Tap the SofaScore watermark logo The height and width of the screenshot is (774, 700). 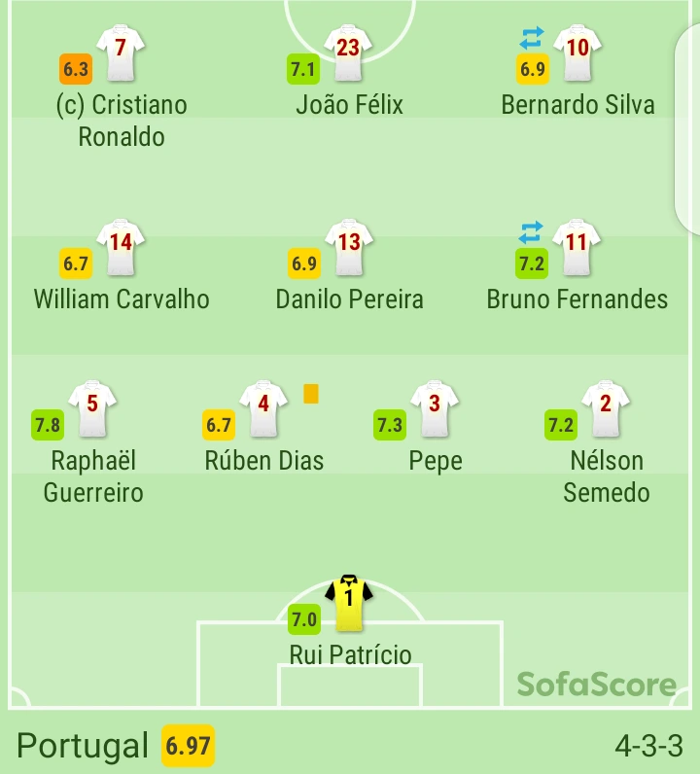pos(596,685)
